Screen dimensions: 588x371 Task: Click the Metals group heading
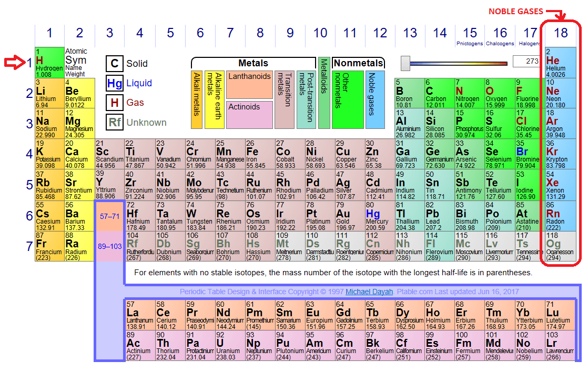253,63
